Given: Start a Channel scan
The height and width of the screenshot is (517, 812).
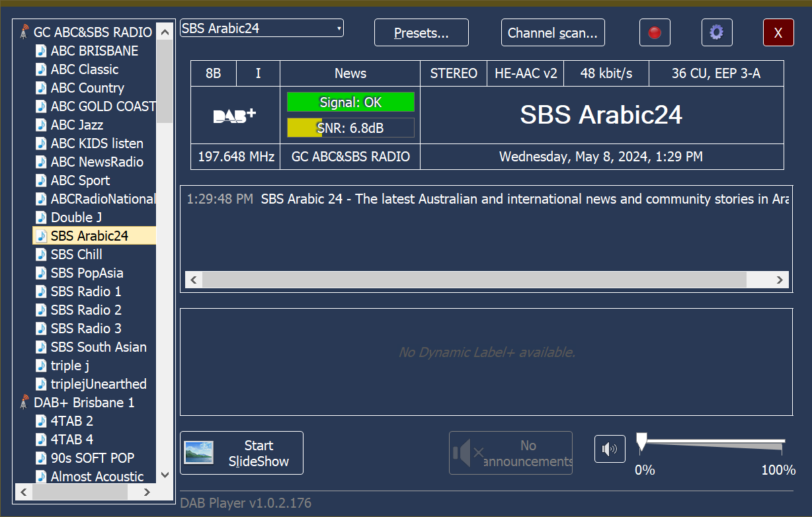Looking at the screenshot, I should pos(552,32).
